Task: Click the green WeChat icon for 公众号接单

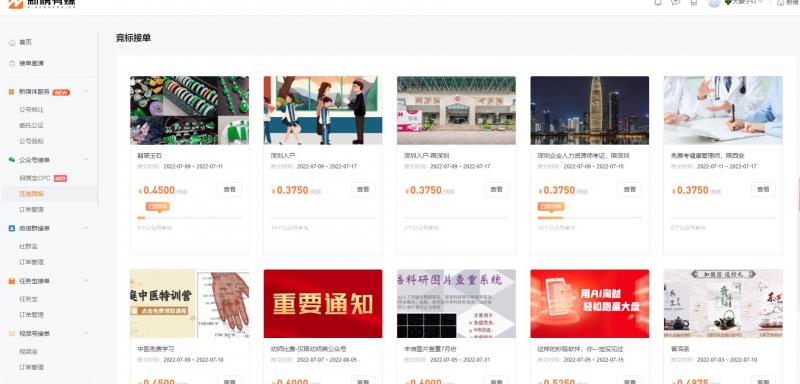Action: click(x=12, y=160)
